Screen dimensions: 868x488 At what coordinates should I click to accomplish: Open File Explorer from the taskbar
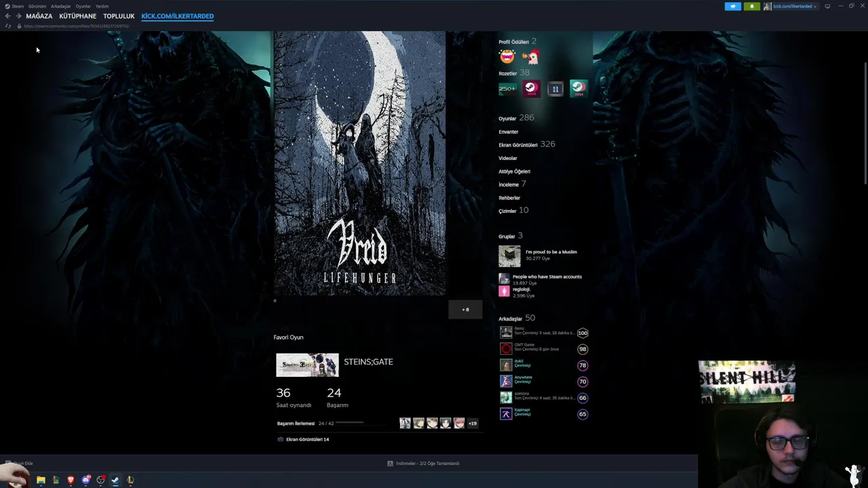click(x=41, y=480)
